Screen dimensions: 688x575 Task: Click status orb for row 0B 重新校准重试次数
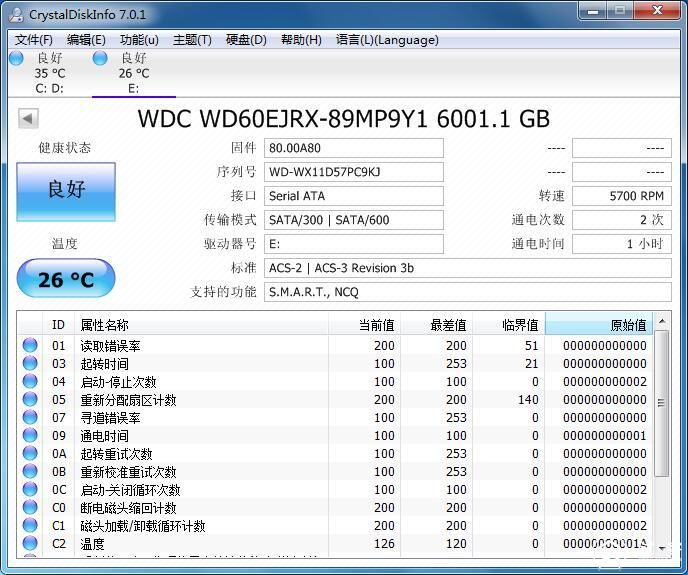pos(30,471)
